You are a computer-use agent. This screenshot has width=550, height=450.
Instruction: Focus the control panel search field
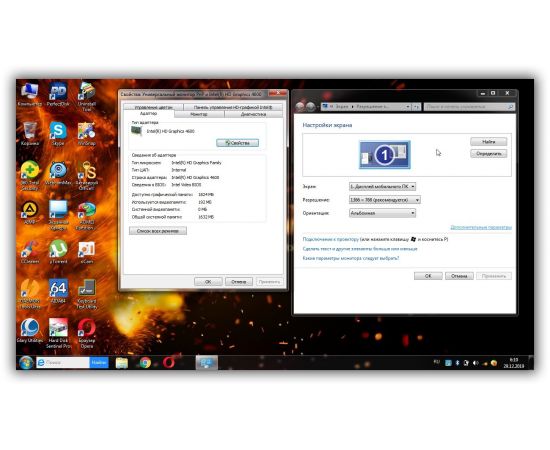click(x=469, y=106)
